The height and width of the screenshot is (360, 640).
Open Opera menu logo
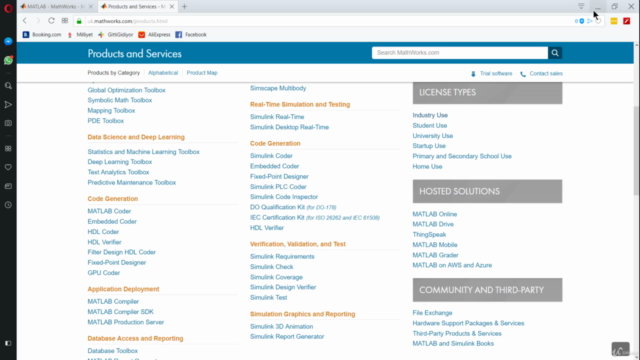(8, 8)
